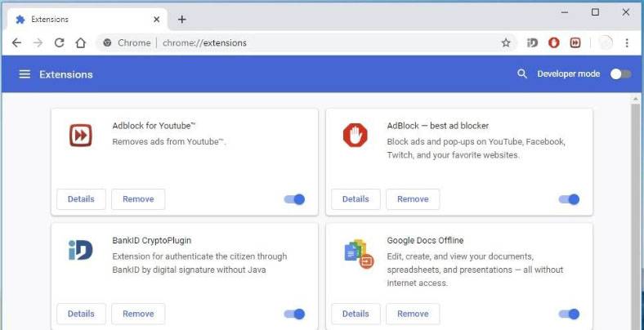This screenshot has height=330, width=644.
Task: Click the Google Docs Offline logo
Action: [x=358, y=254]
